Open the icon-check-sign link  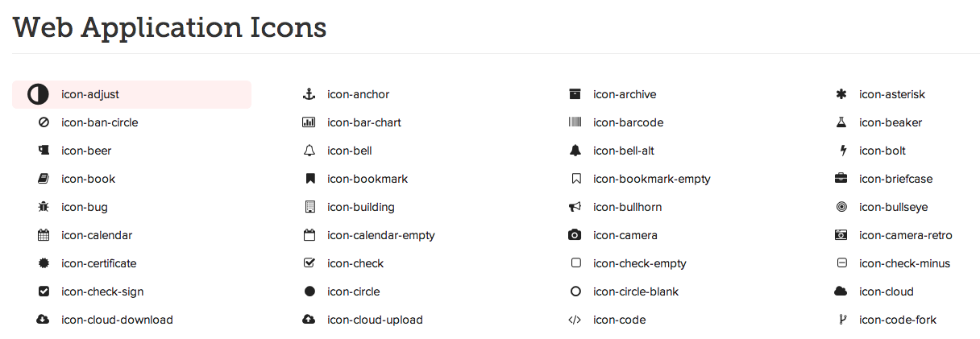coord(102,291)
